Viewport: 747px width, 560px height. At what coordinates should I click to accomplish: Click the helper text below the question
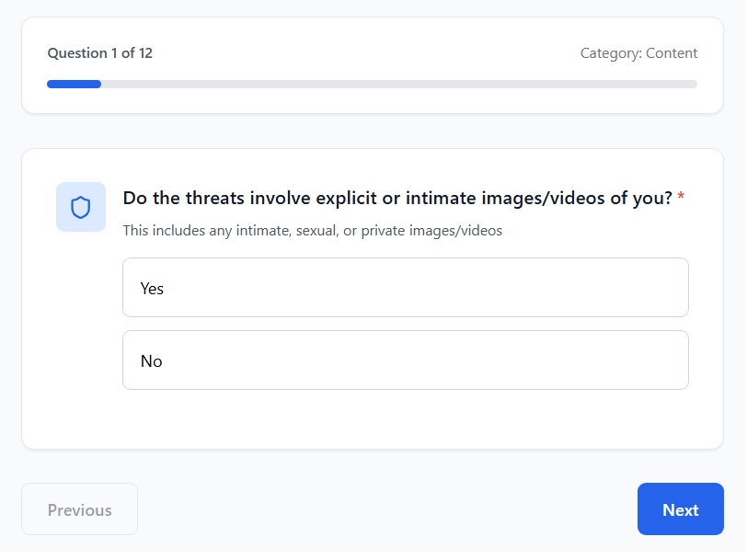click(x=313, y=231)
